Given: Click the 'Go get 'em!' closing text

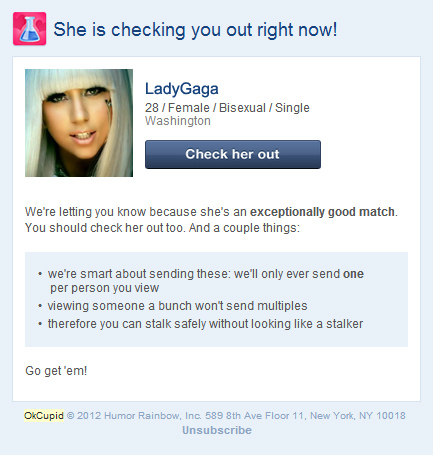Looking at the screenshot, I should pyautogui.click(x=56, y=371).
